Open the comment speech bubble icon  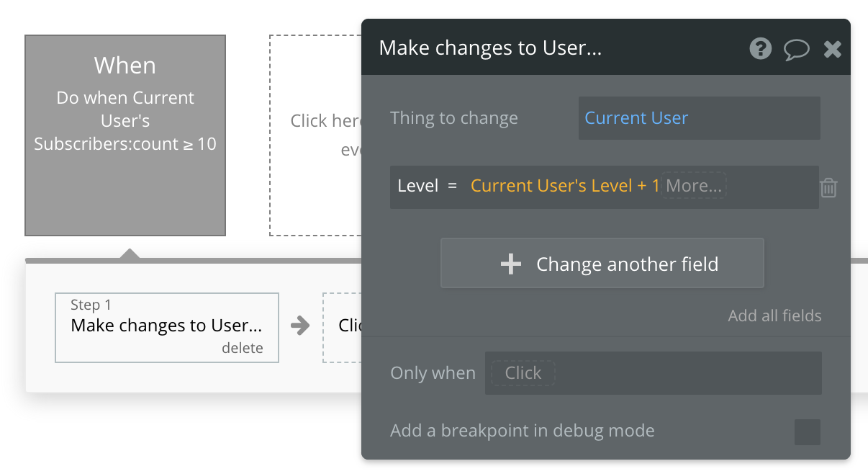796,49
